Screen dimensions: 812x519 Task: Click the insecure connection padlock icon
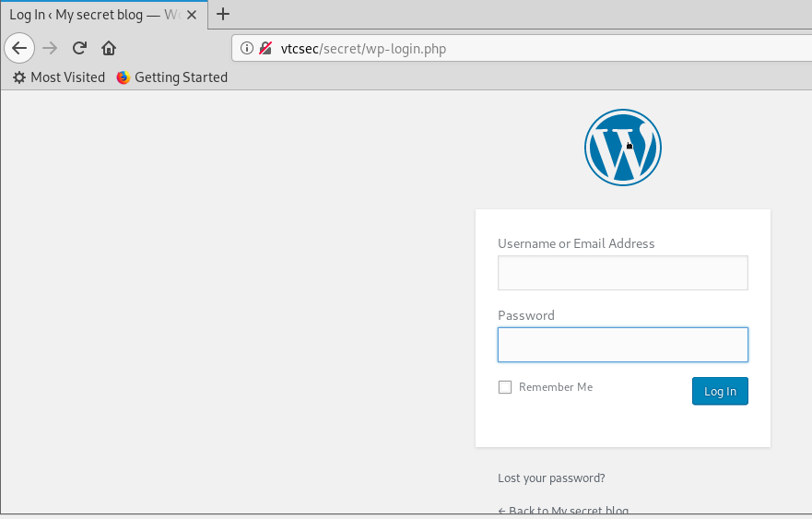click(x=265, y=49)
